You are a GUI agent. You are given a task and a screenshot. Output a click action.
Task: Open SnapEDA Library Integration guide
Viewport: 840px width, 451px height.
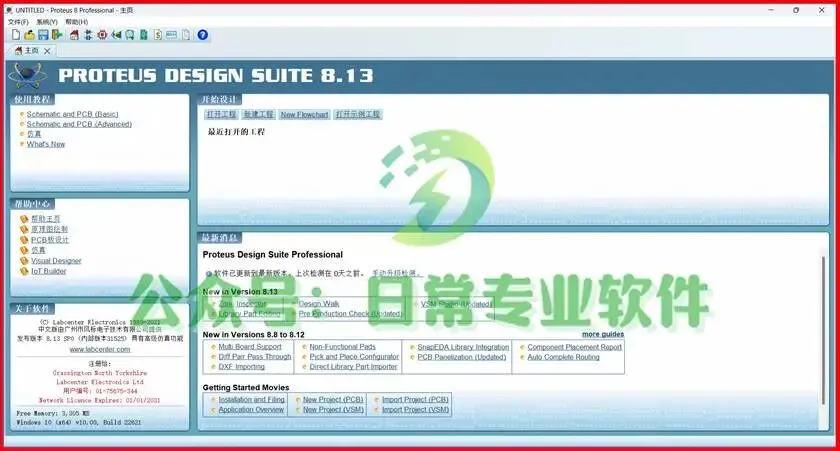click(463, 347)
